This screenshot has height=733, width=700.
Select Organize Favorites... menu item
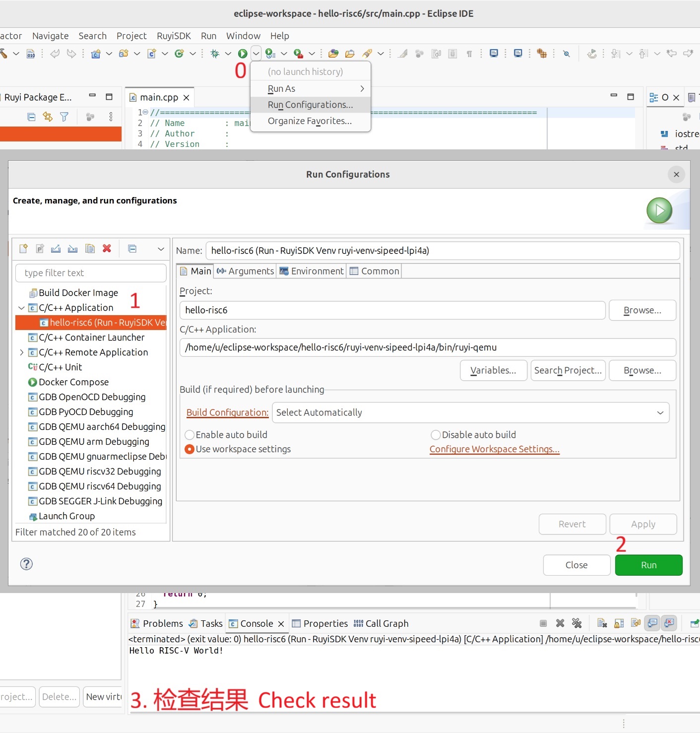[x=311, y=121]
